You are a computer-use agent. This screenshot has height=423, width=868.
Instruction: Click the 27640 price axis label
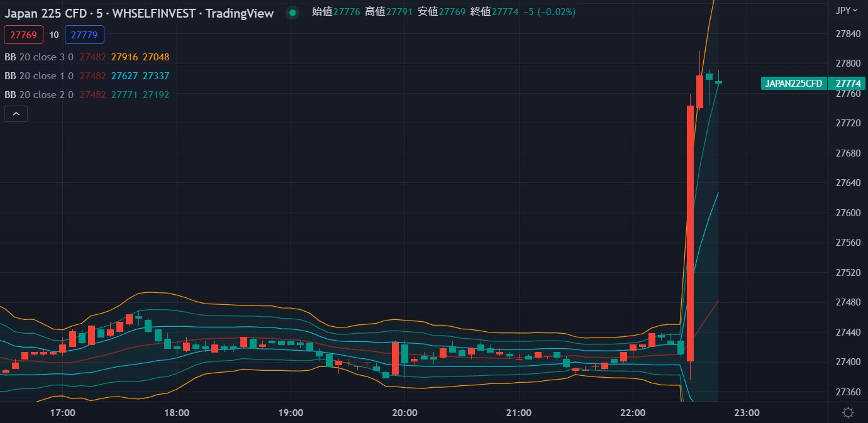(848, 183)
